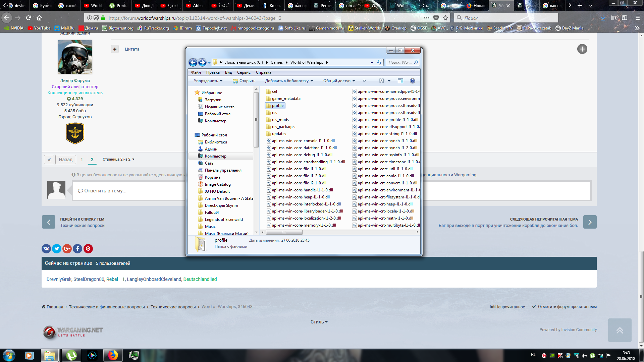Click the VK share icon
Screen dimensions: 644x362
click(x=46, y=248)
